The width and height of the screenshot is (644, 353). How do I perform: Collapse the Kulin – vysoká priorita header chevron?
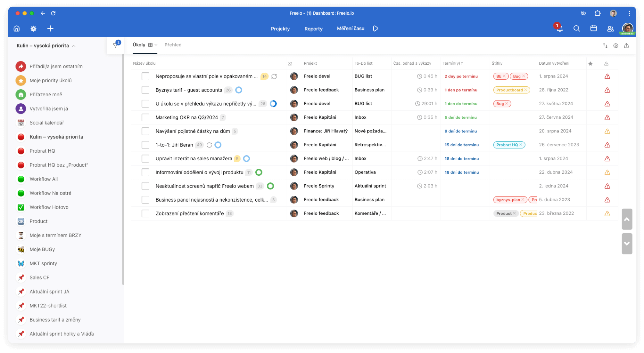pos(74,46)
